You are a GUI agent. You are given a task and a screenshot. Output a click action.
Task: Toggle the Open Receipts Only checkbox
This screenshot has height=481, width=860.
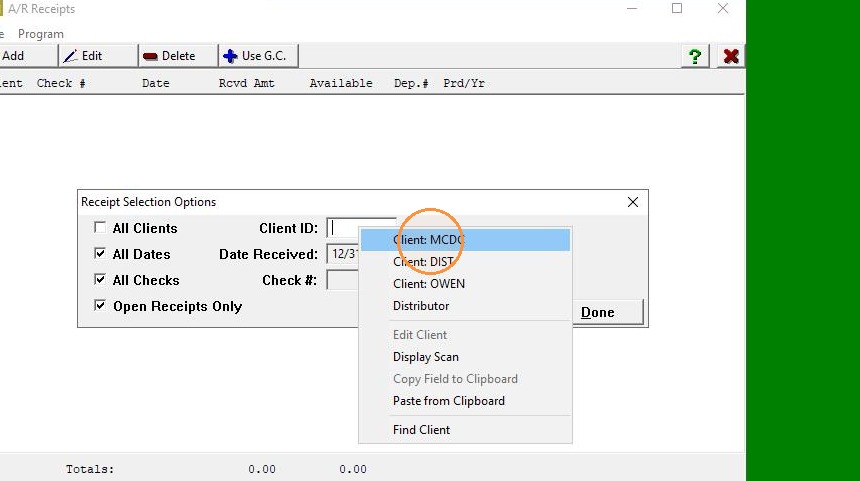click(100, 305)
